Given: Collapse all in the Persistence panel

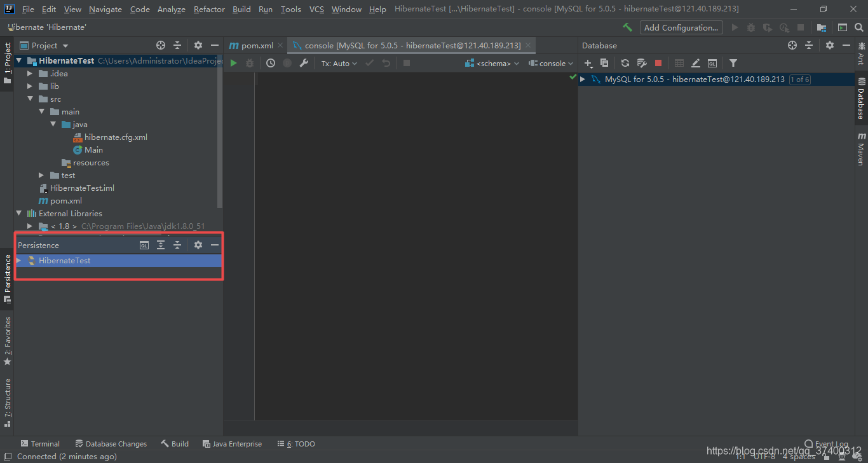Looking at the screenshot, I should 177,245.
